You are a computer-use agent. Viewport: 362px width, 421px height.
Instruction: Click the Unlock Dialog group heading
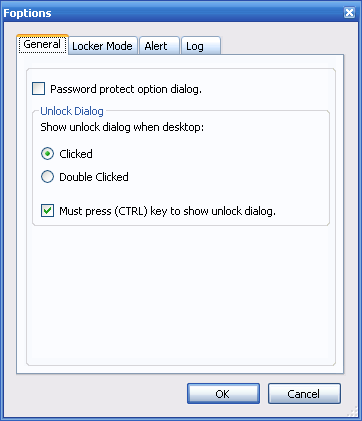(x=72, y=111)
